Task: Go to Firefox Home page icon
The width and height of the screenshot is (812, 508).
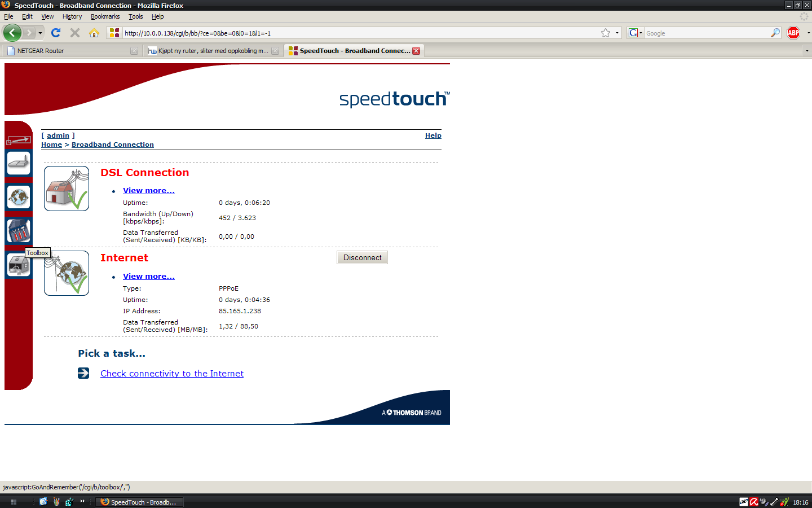Action: click(x=94, y=33)
